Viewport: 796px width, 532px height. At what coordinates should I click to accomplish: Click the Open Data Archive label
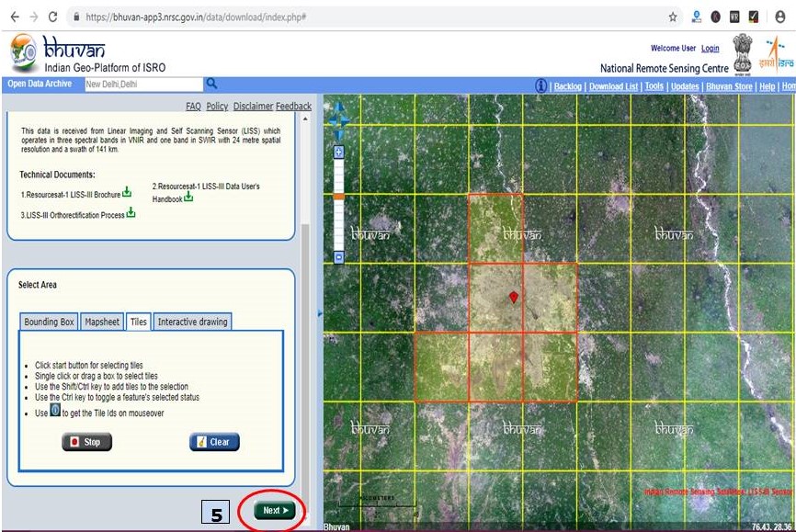click(x=40, y=84)
